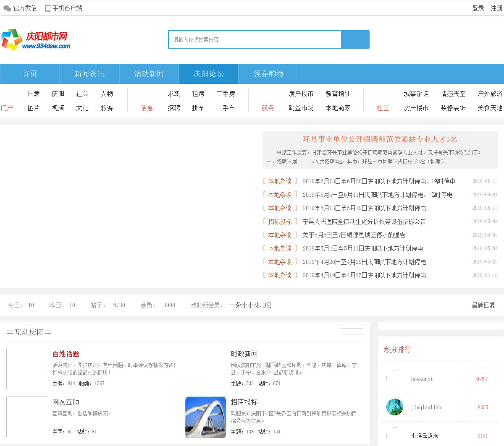This screenshot has height=446, width=504.
Task: Open the 庆阳论坛 navigation tab
Action: 209,74
